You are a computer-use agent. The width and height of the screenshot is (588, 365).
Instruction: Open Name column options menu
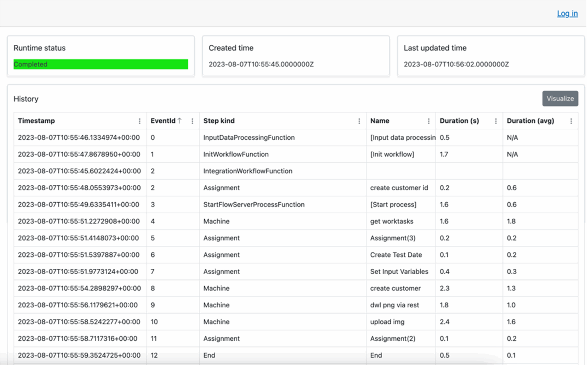428,121
